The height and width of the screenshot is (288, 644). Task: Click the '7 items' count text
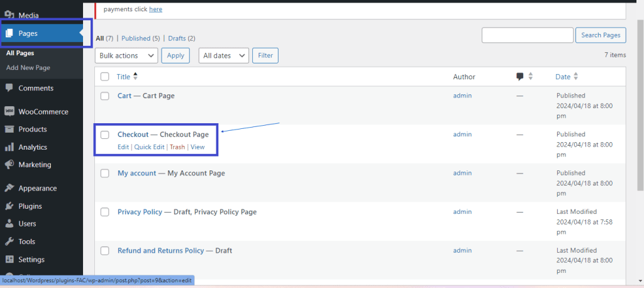tap(615, 55)
